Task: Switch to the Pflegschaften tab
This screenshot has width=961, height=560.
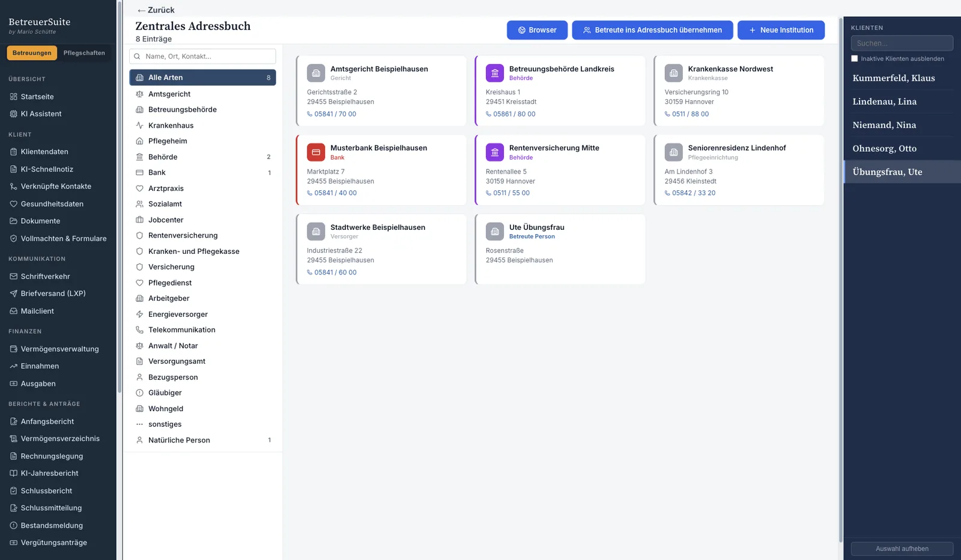Action: 84,53
